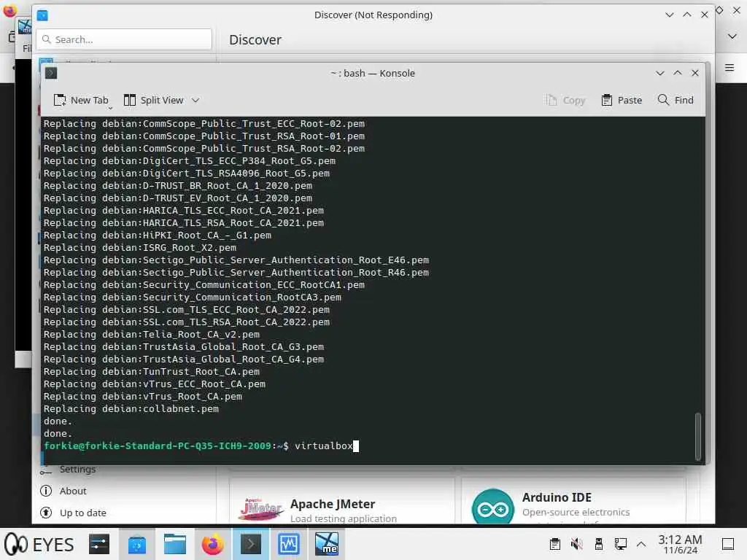Open network connections tray icon
The height and width of the screenshot is (560, 747).
click(x=620, y=544)
